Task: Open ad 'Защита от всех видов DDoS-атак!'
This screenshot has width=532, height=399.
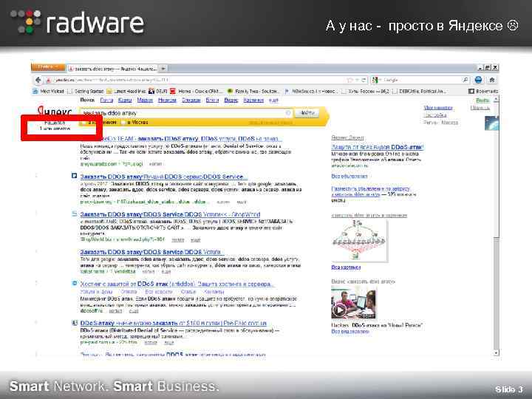Action: tap(378, 147)
